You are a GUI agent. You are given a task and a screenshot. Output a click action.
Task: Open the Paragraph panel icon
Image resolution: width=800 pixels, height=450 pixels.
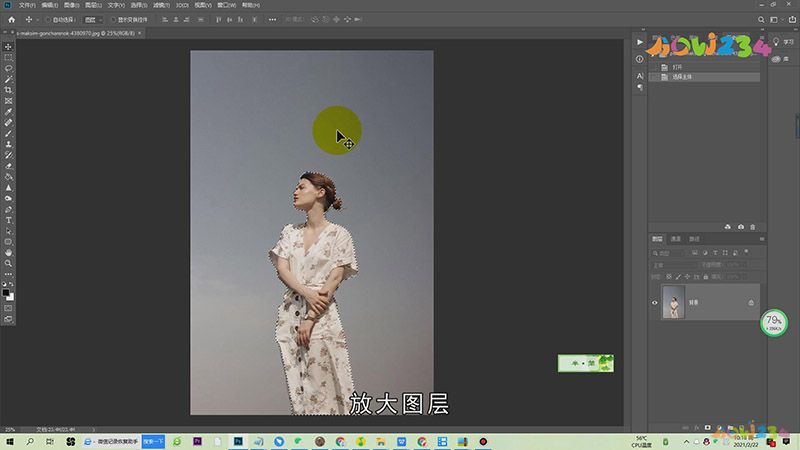[x=640, y=87]
